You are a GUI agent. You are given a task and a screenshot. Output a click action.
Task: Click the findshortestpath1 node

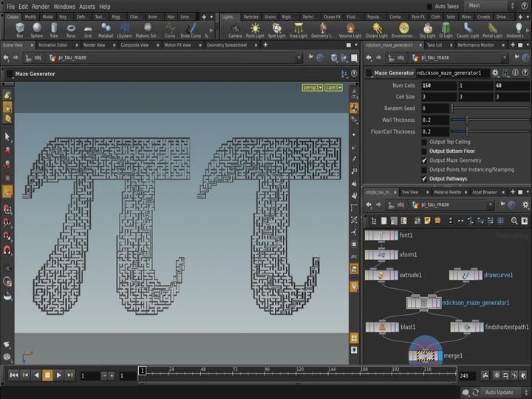467,327
